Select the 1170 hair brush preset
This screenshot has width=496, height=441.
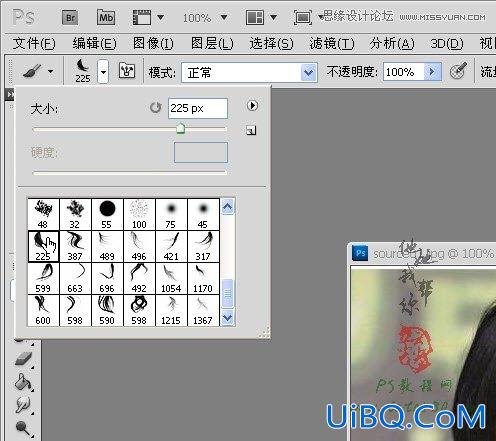[x=203, y=278]
